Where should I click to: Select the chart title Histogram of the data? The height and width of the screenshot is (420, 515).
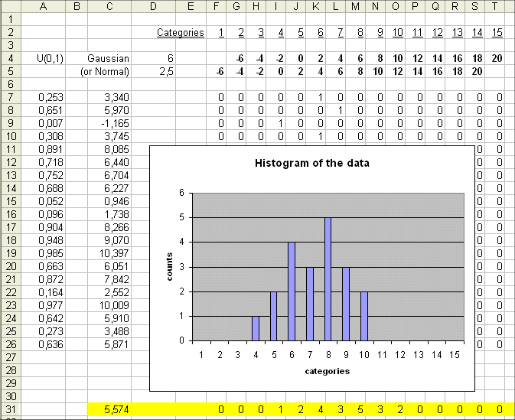[x=317, y=164]
